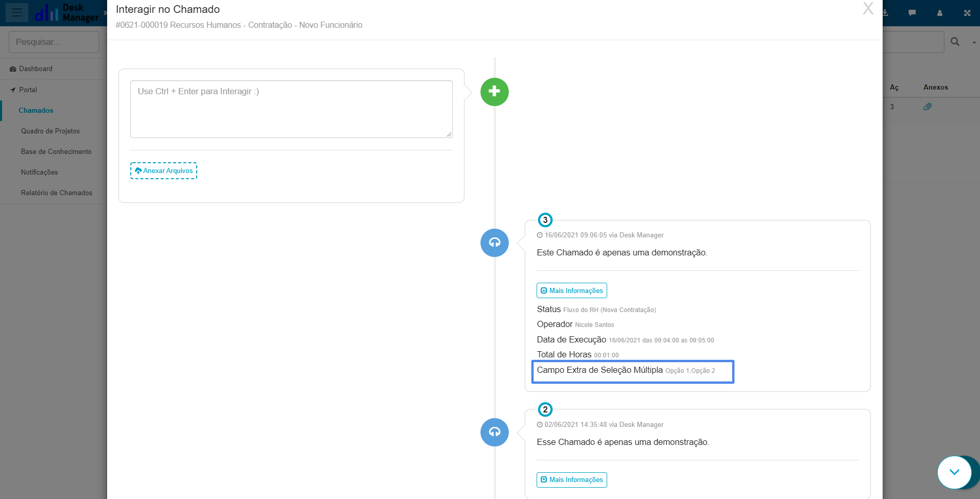Click the value 3 in the Aç column
Screen dimensions: 980x499
click(892, 107)
